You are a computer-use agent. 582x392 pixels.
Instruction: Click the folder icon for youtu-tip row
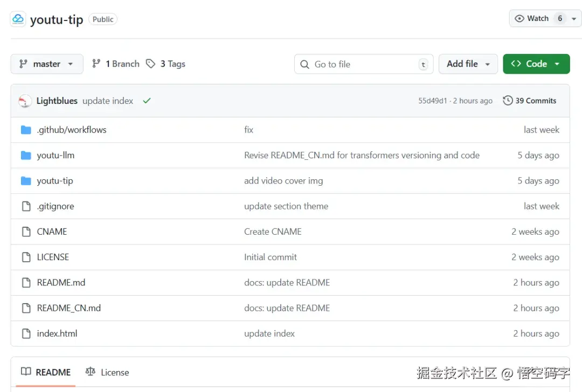pos(26,181)
